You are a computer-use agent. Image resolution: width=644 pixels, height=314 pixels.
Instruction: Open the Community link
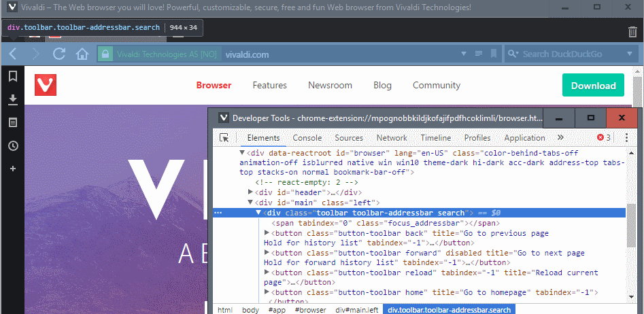tap(436, 86)
